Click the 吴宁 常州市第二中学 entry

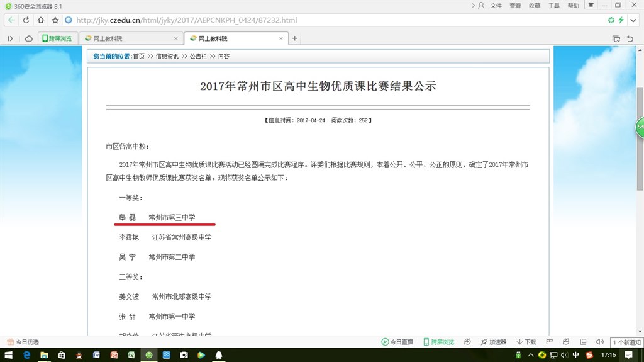[x=157, y=257]
